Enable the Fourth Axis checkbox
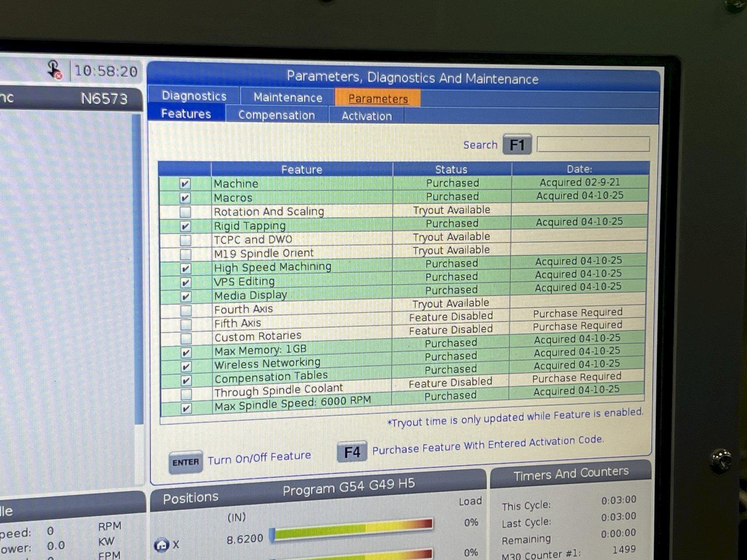 [x=186, y=311]
